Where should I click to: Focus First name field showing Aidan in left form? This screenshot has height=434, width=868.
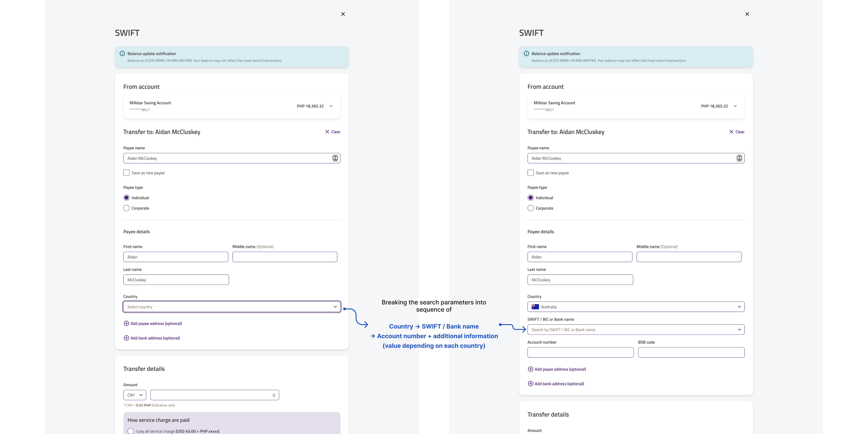[176, 257]
